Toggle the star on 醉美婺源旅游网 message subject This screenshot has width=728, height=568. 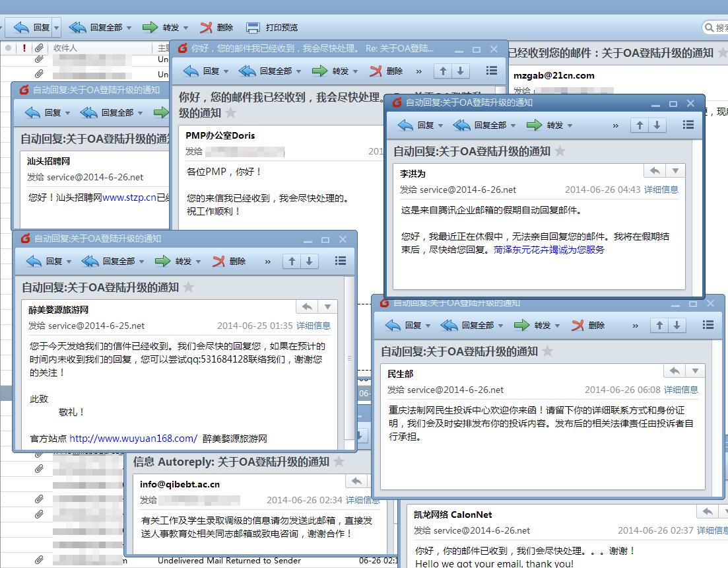tap(189, 287)
